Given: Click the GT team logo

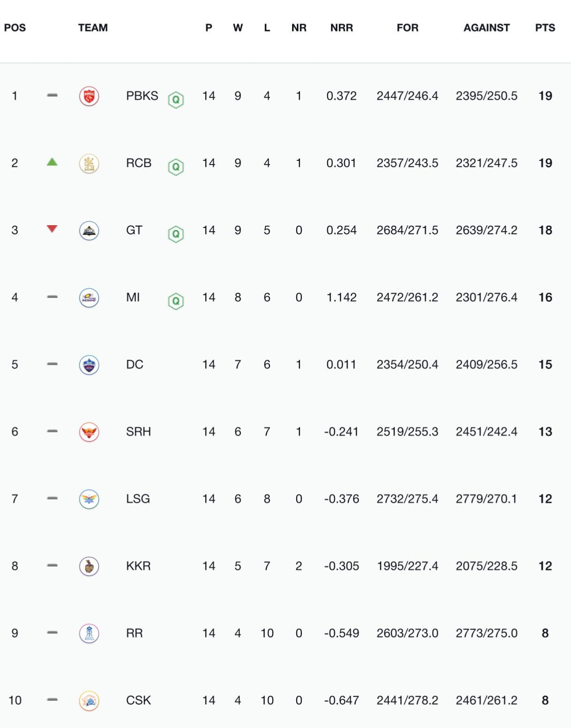Looking at the screenshot, I should 89,230.
